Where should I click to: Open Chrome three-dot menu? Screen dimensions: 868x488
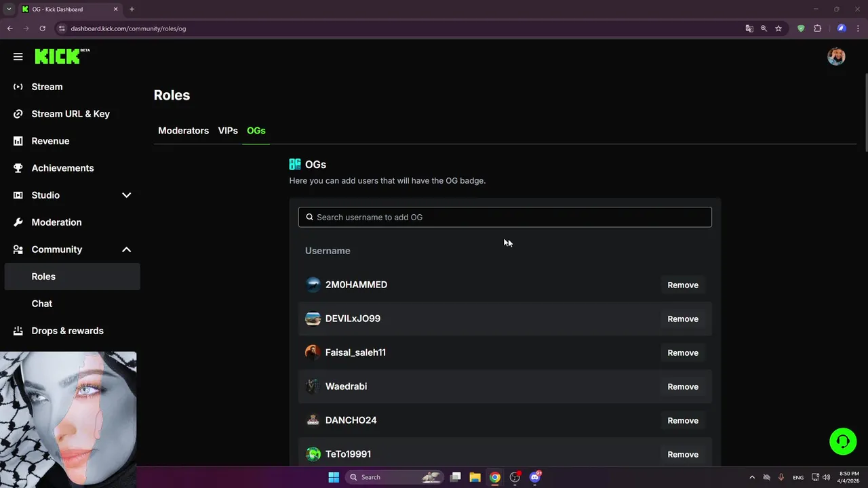click(x=859, y=28)
